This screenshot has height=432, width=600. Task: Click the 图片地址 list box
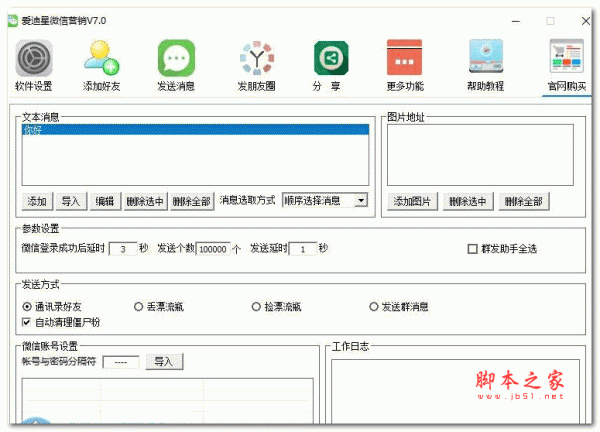pos(480,155)
